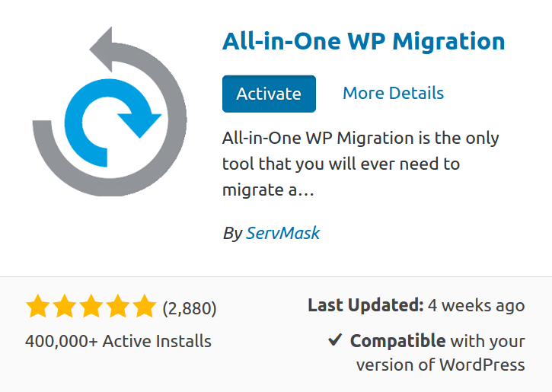
Task: Click the "version of WordPress" text
Action: point(440,365)
